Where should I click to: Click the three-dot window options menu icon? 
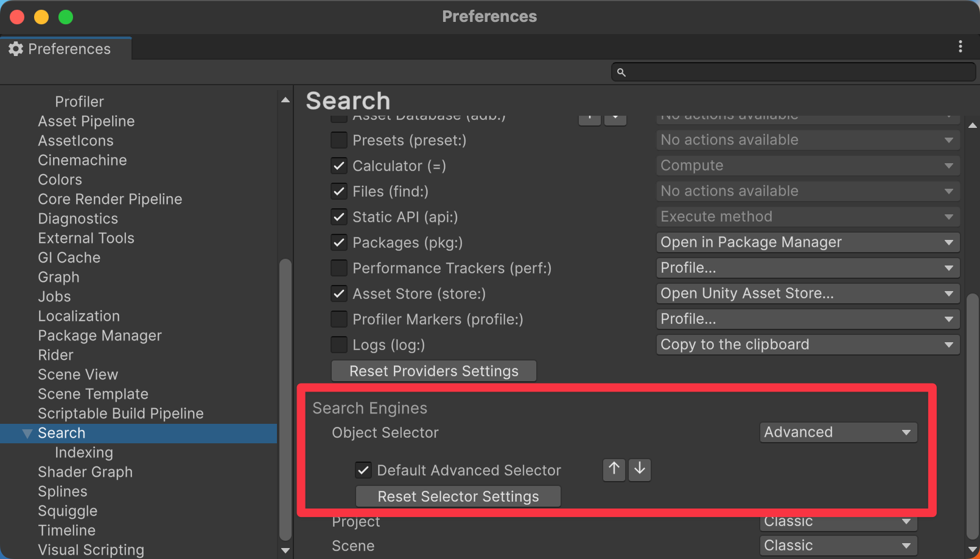tap(960, 46)
